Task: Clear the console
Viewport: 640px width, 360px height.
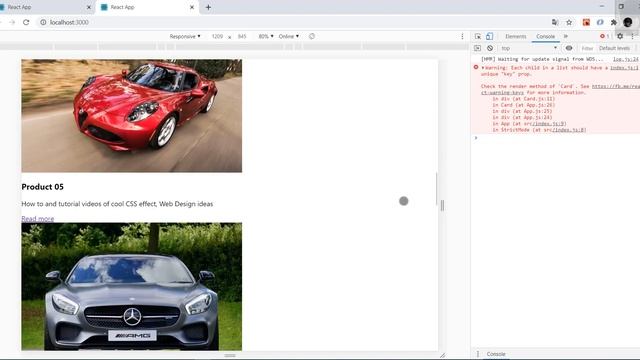Action: tap(490, 48)
